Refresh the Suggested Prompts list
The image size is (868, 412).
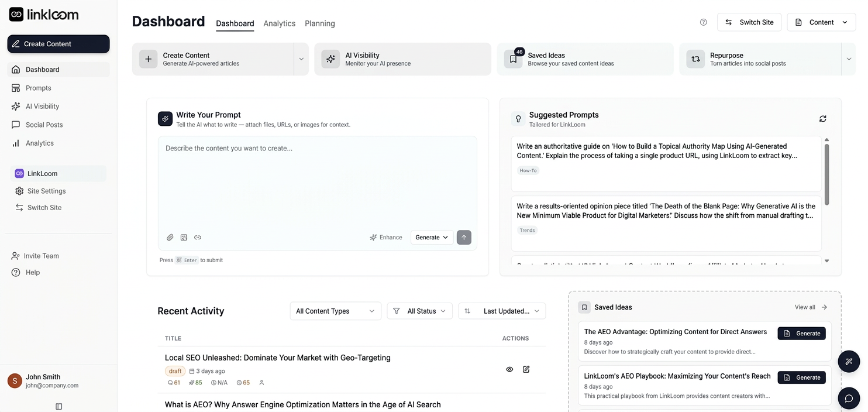(822, 118)
